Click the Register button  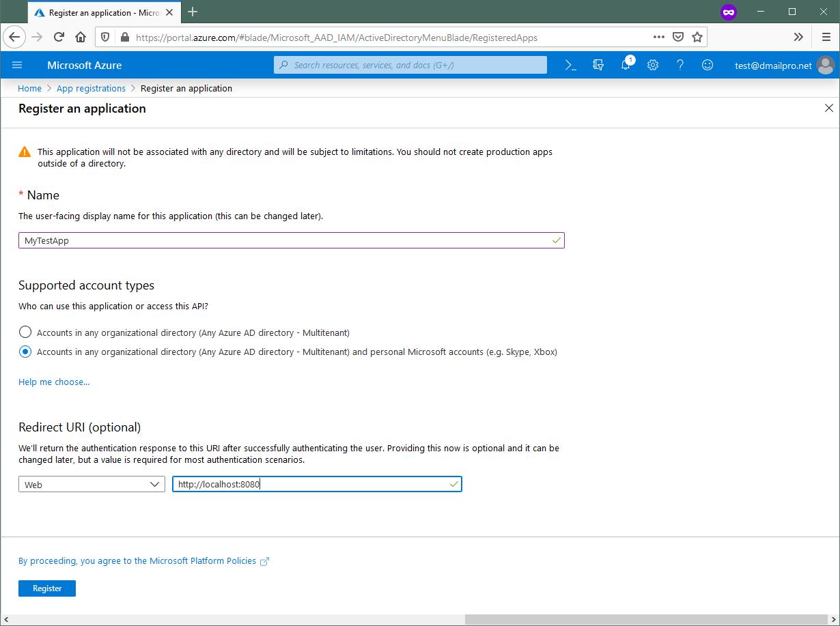click(x=47, y=588)
